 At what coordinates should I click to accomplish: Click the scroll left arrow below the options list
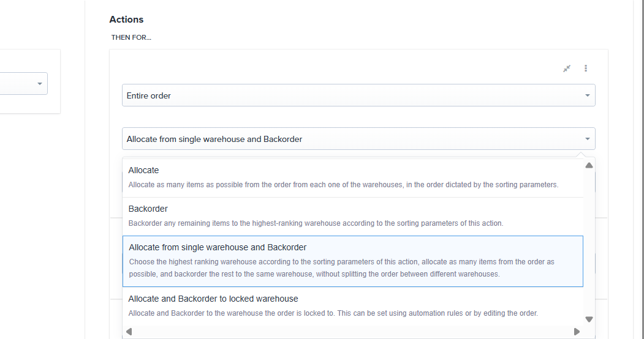point(129,332)
